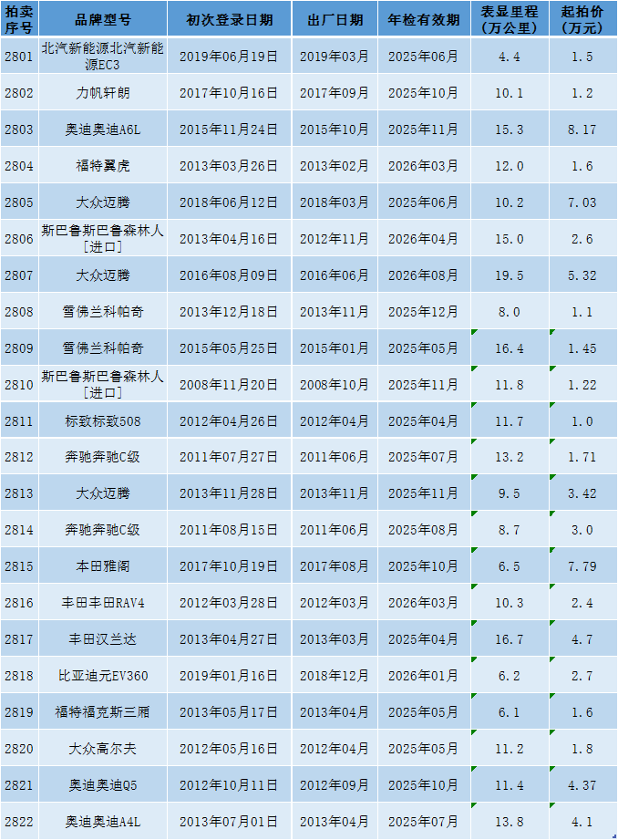The width and height of the screenshot is (618, 840).
Task: Select the 出厂日期 header cell
Action: coord(335,19)
